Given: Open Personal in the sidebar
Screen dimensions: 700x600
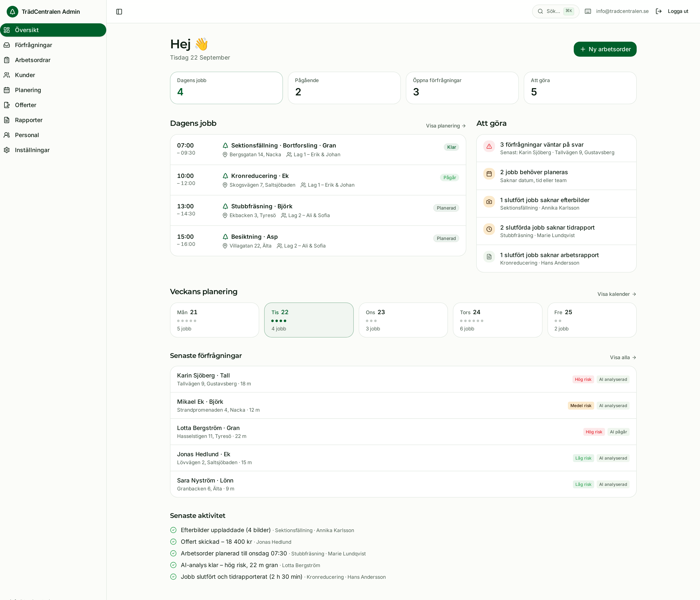Looking at the screenshot, I should (x=53, y=135).
